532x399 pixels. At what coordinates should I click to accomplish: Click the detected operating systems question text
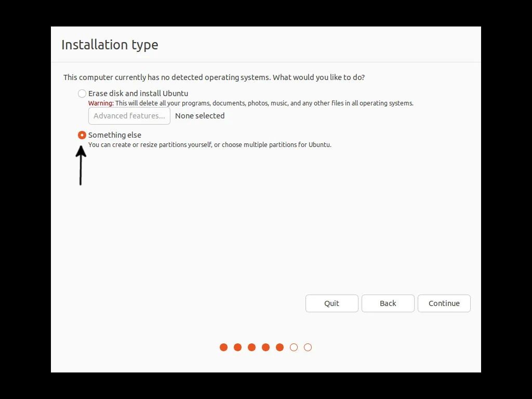point(214,77)
